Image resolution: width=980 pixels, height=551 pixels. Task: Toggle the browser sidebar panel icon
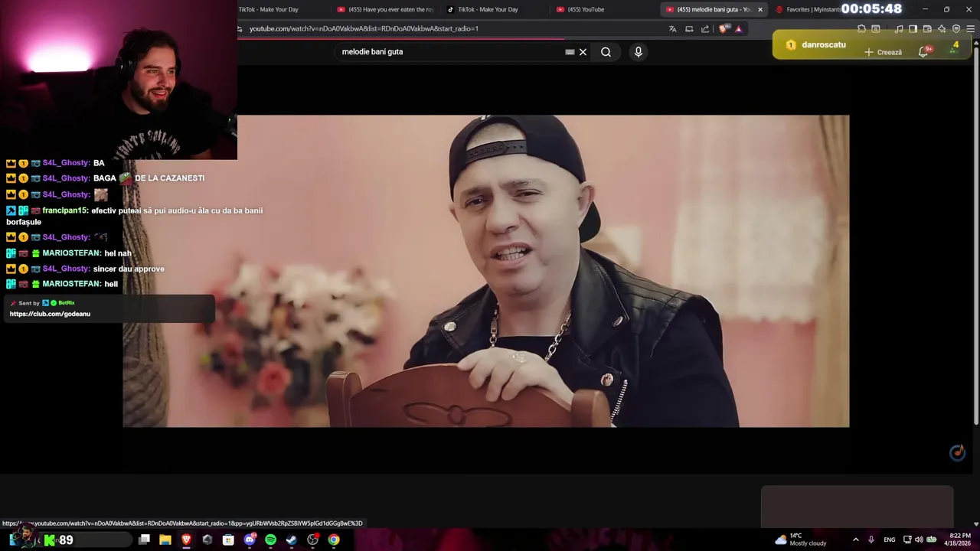[913, 29]
